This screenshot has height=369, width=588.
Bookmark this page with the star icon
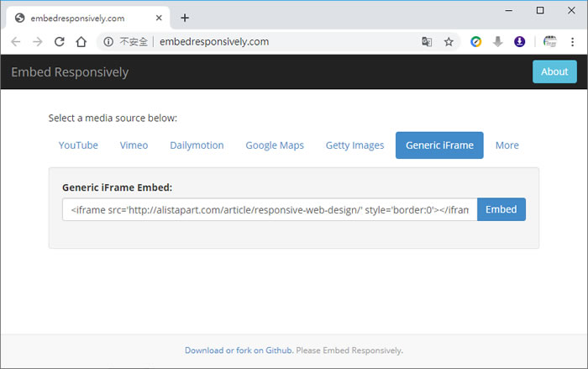(449, 42)
